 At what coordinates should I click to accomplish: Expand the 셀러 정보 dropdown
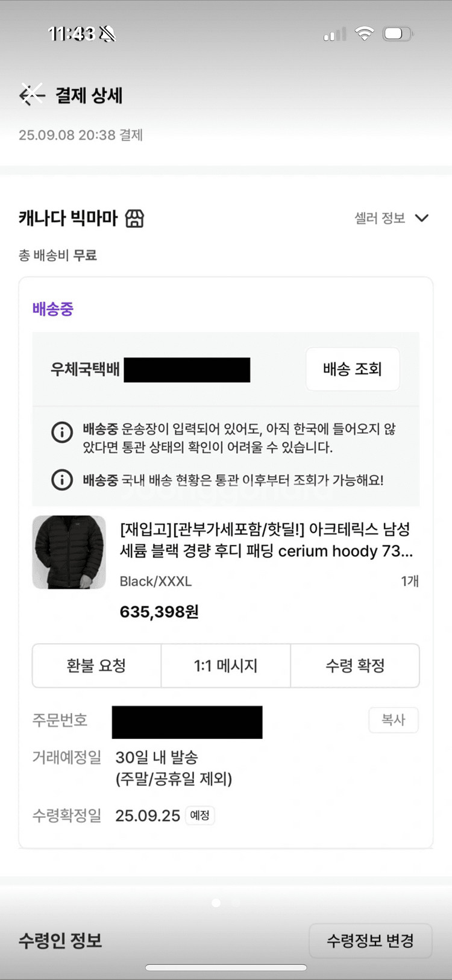click(x=380, y=218)
